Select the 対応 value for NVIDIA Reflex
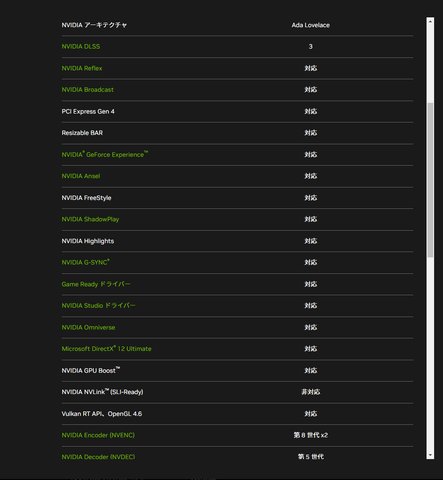Screen dimensions: 443x480 coord(311,68)
